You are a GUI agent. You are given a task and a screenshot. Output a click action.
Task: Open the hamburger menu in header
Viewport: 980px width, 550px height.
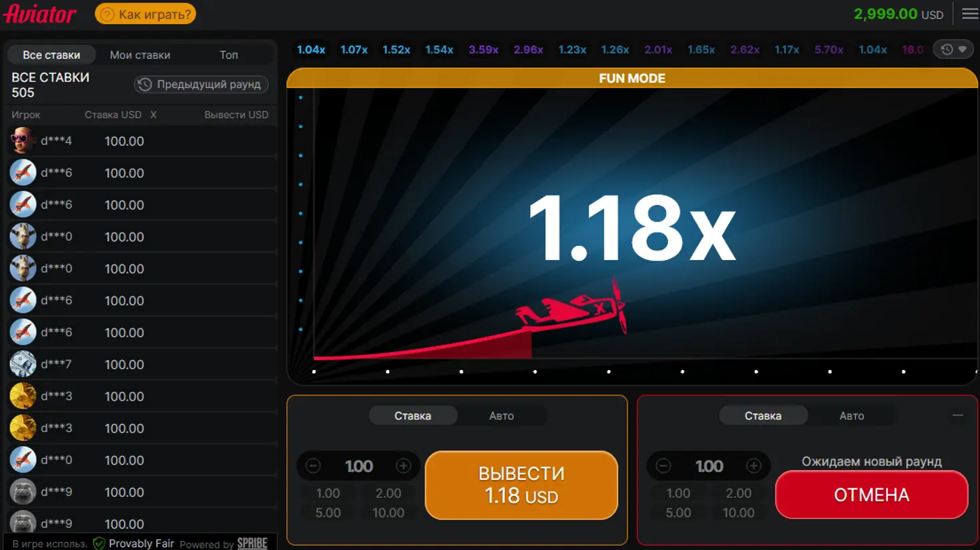coord(970,14)
